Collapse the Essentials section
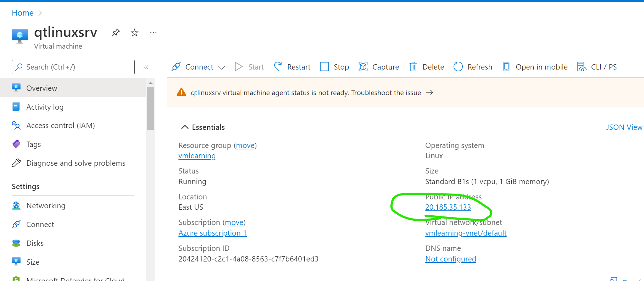 click(x=185, y=127)
